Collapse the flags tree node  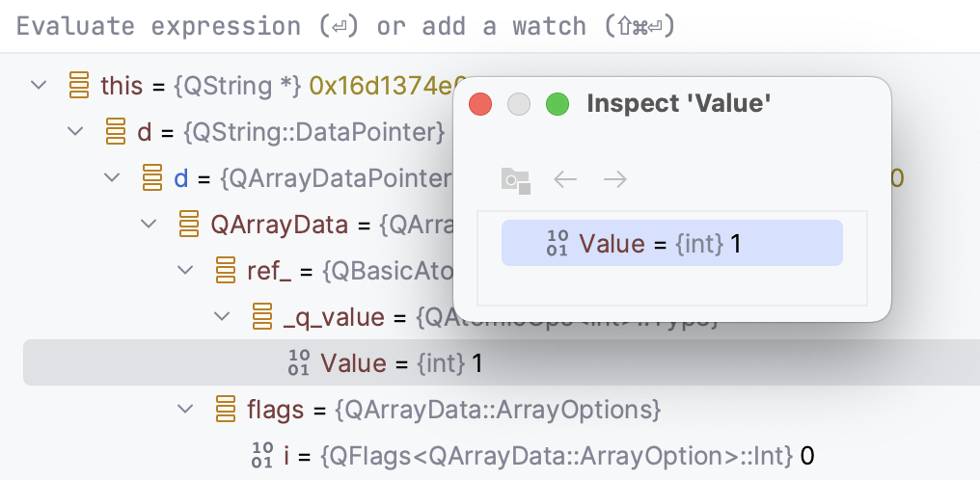click(185, 410)
